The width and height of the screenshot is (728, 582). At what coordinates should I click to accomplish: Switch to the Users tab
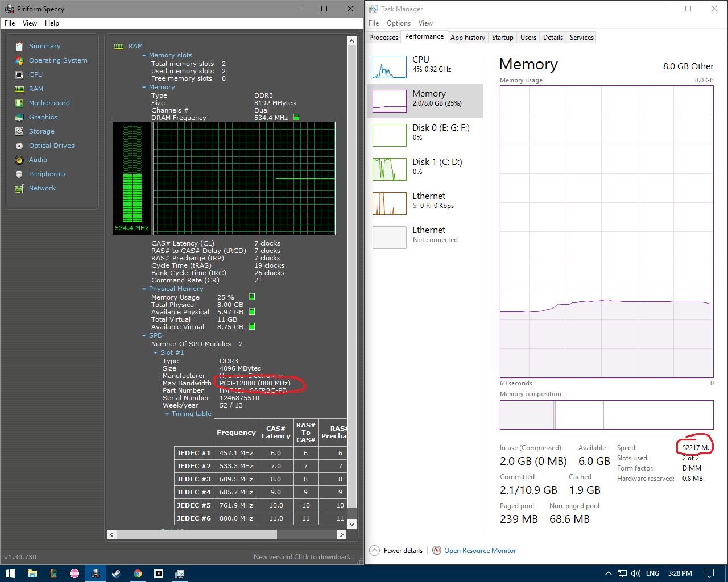pyautogui.click(x=528, y=38)
